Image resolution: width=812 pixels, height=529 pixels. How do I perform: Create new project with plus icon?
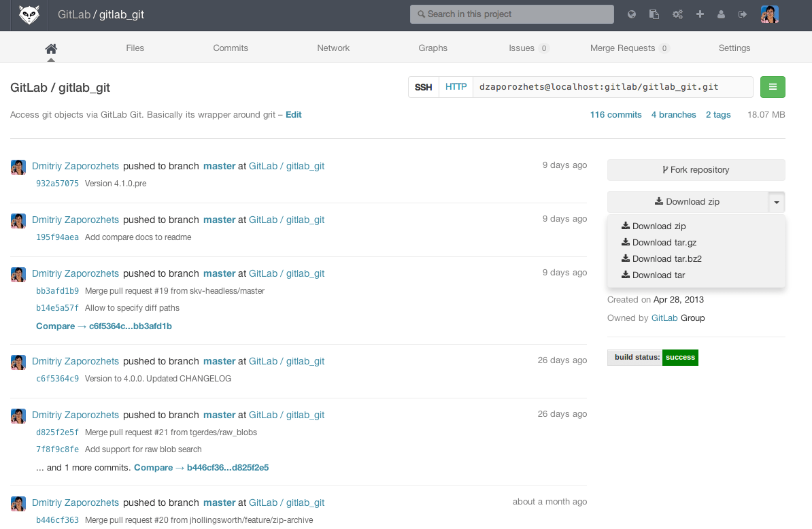[700, 14]
